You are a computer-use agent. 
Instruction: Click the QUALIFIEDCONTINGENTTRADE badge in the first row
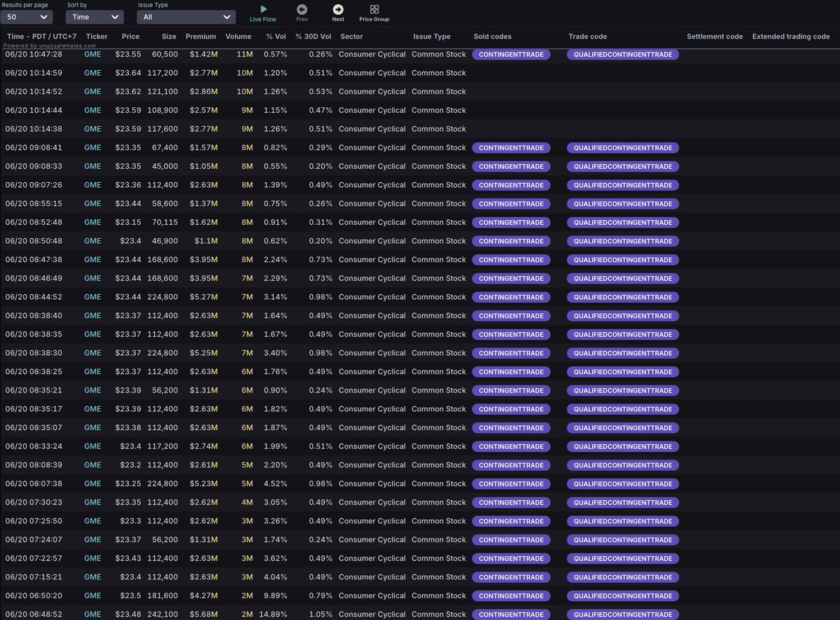(622, 54)
